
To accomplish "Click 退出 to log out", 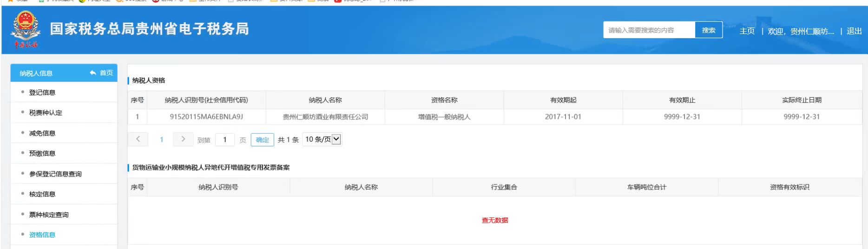I will (854, 31).
